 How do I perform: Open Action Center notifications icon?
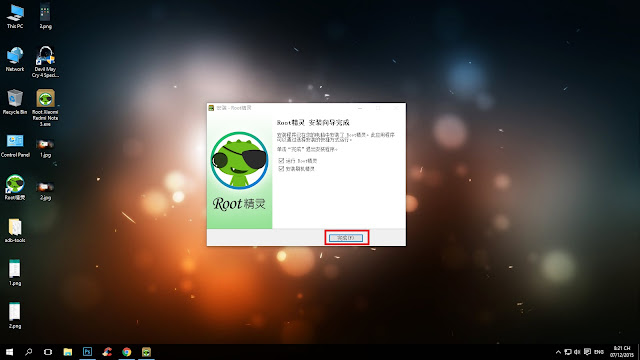pyautogui.click(x=587, y=352)
